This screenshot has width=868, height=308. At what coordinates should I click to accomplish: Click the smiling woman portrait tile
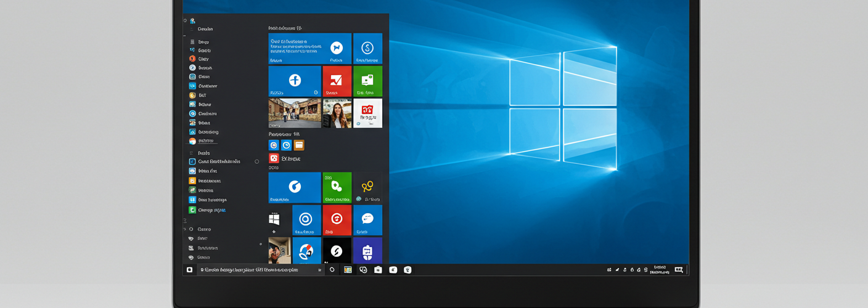coord(337,113)
